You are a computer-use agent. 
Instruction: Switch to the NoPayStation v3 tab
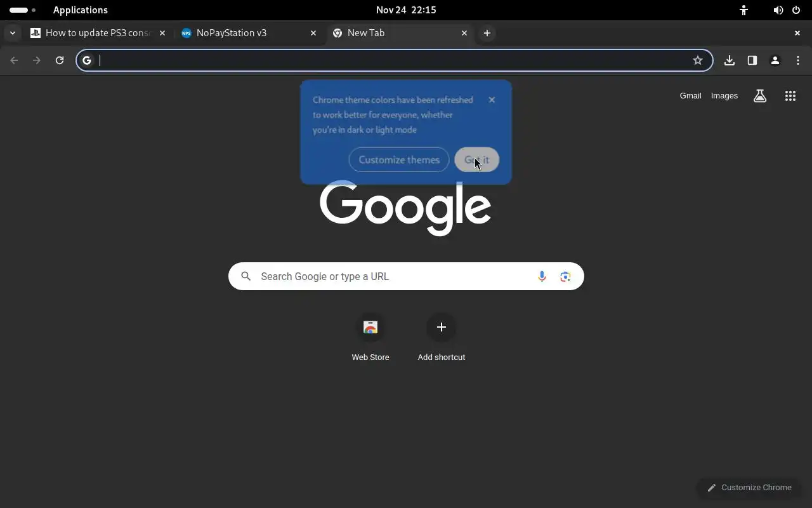pyautogui.click(x=249, y=33)
